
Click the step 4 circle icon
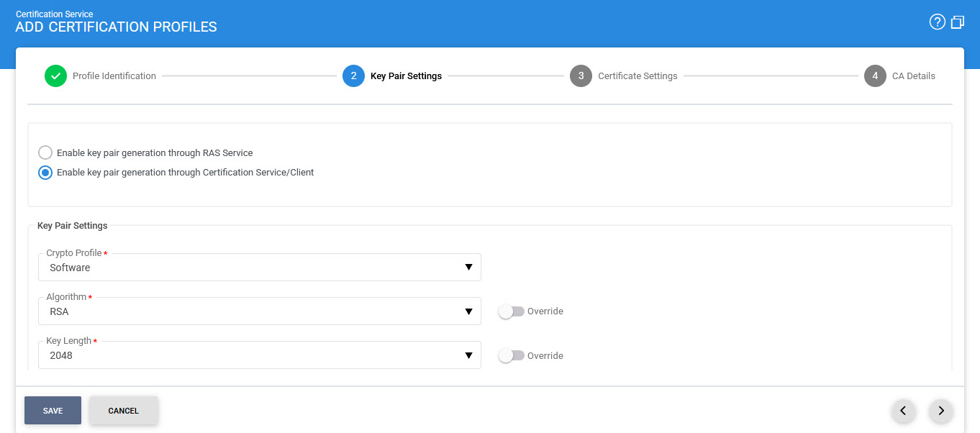point(875,76)
